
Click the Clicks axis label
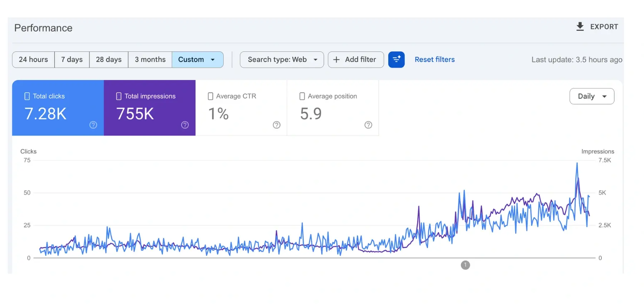point(28,151)
